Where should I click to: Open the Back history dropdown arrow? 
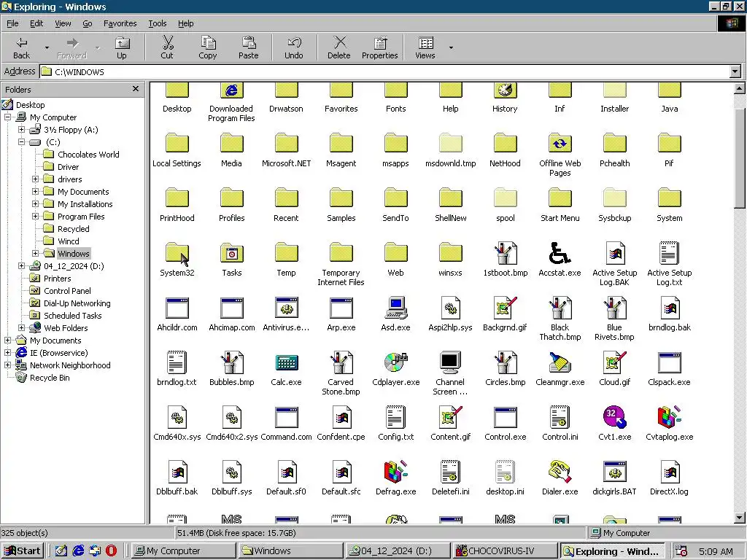[x=47, y=47]
